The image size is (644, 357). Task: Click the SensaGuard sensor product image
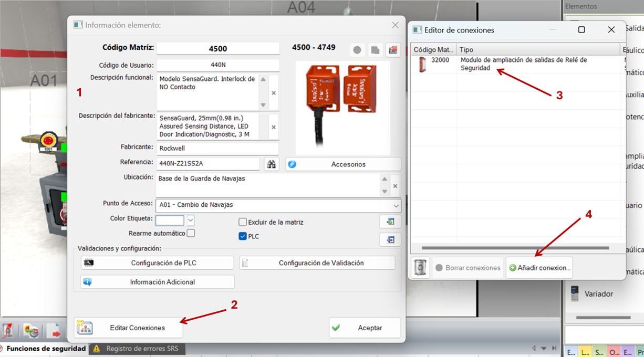click(x=343, y=108)
